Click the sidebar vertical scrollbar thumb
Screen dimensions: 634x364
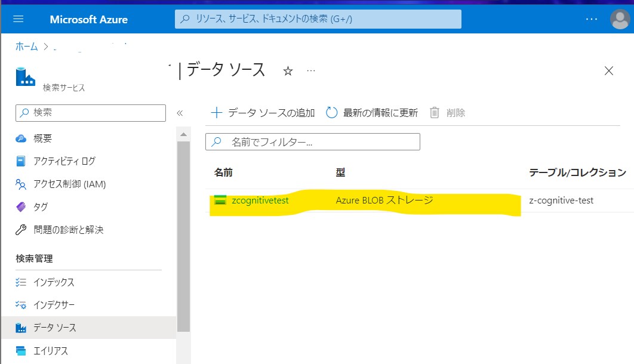tap(183, 236)
